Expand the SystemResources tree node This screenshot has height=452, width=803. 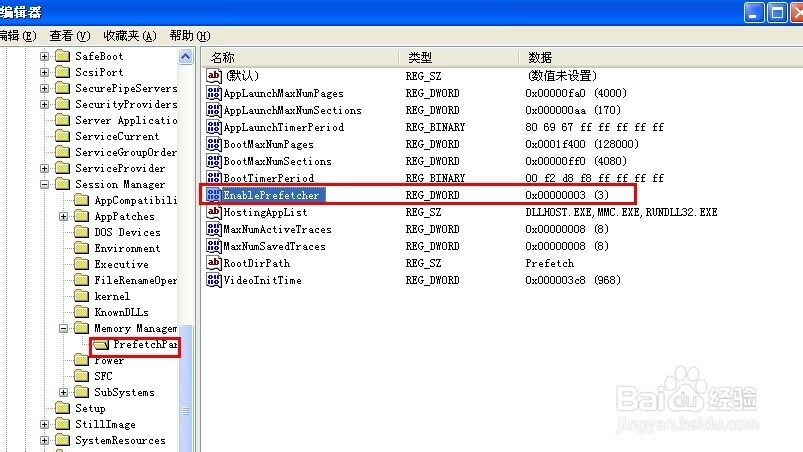pos(45,440)
